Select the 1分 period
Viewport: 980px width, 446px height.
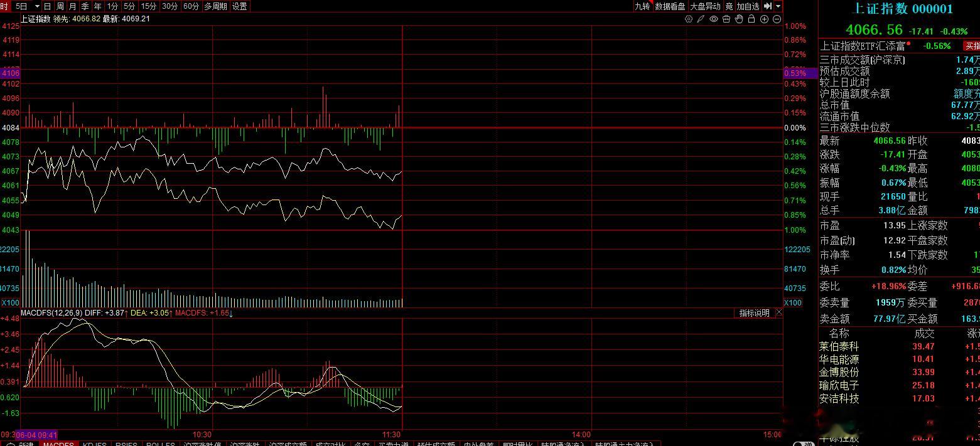[112, 6]
